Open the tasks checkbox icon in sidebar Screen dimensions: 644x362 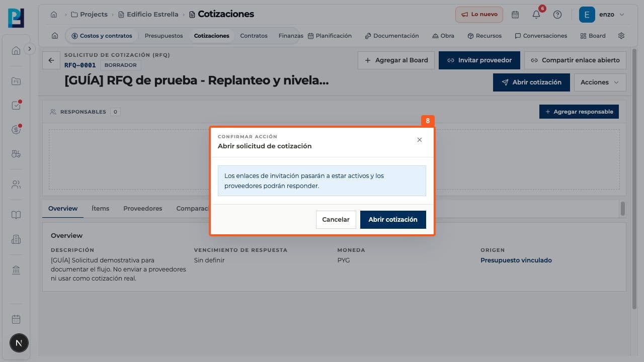[x=16, y=106]
